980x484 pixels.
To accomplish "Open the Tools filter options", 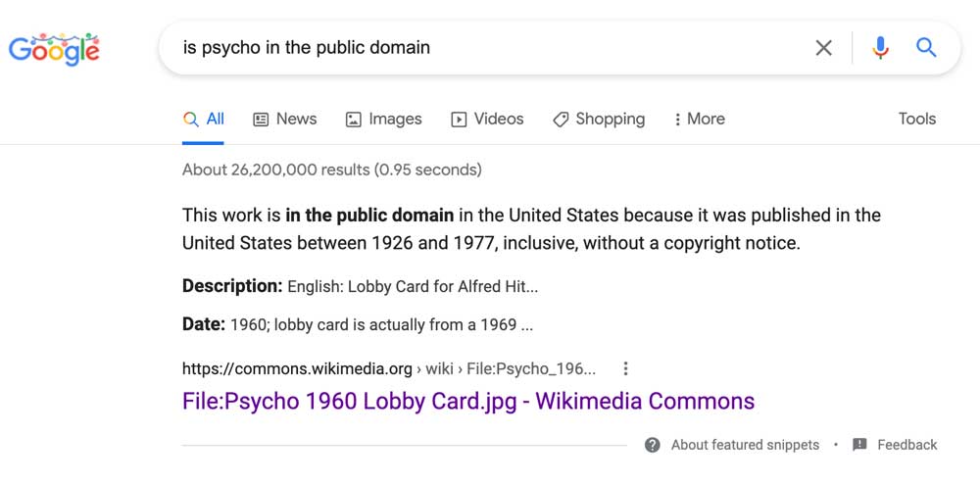I will [917, 120].
